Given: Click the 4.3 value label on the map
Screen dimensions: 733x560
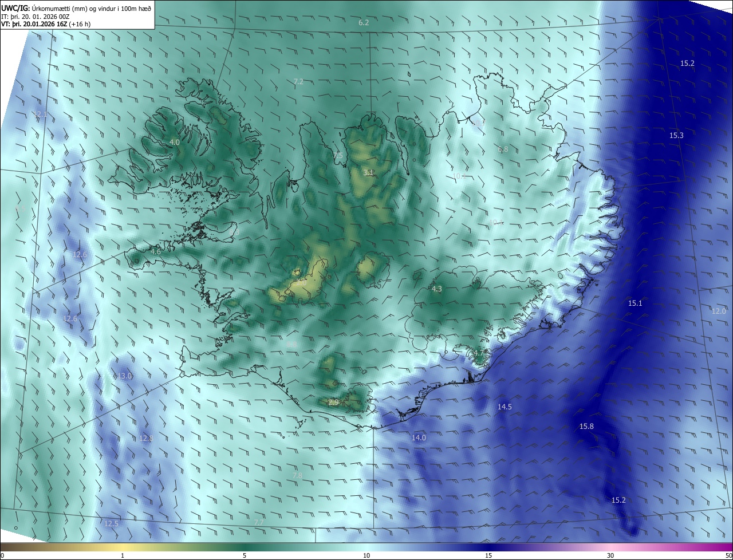Looking at the screenshot, I should point(437,289).
